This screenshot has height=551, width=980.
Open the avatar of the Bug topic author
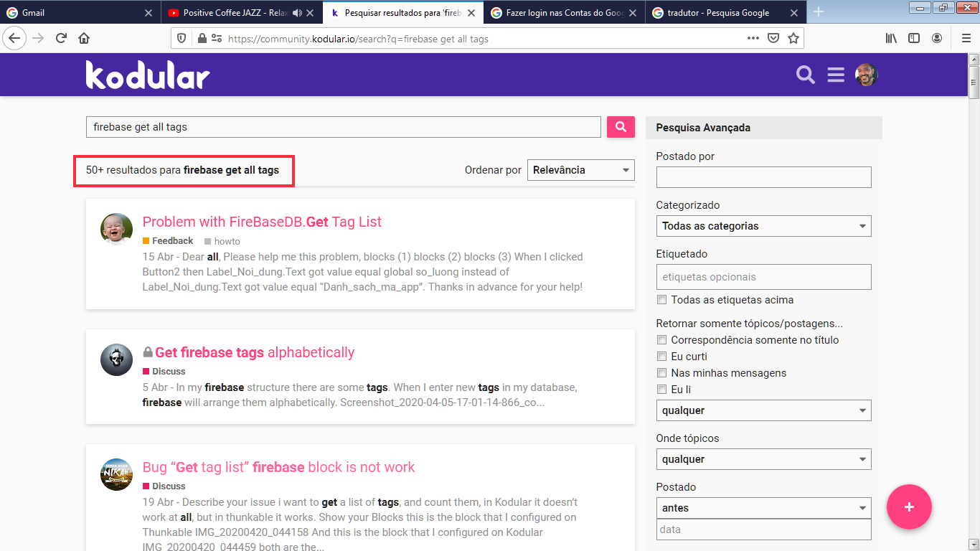pos(116,474)
